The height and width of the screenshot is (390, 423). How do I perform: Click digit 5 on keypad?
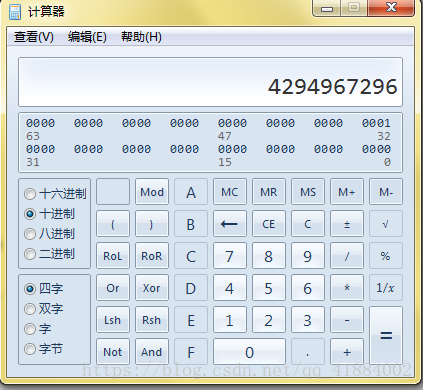point(269,288)
